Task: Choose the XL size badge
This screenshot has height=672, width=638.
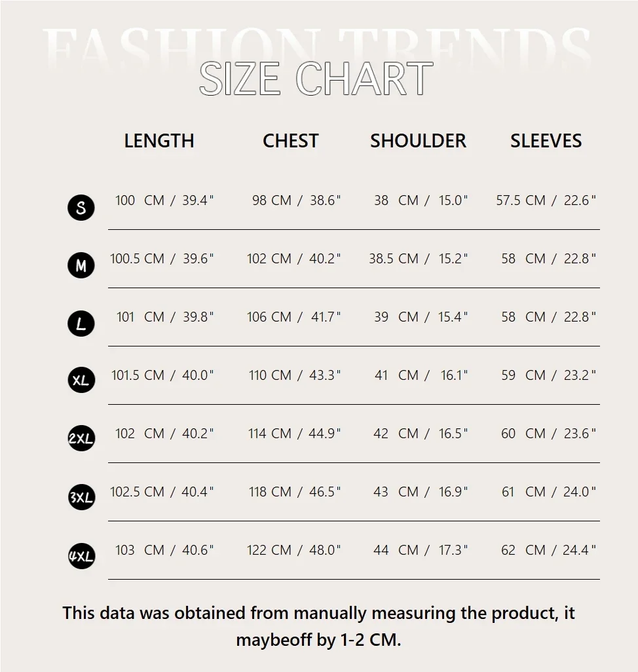Action: [x=81, y=380]
